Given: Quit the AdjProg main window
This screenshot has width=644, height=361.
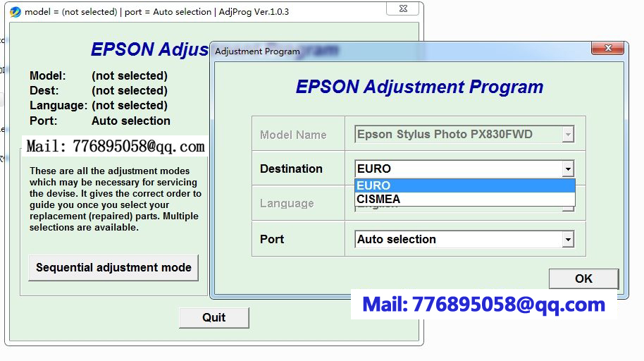Looking at the screenshot, I should point(214,318).
